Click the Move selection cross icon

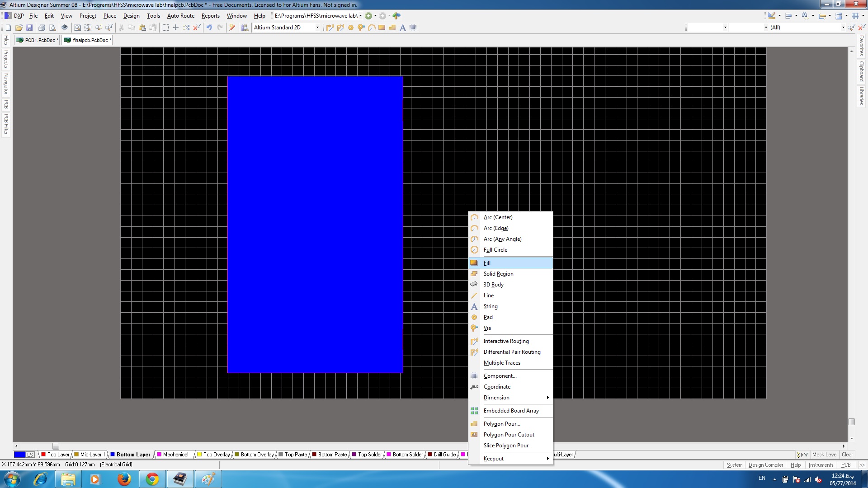pos(175,28)
